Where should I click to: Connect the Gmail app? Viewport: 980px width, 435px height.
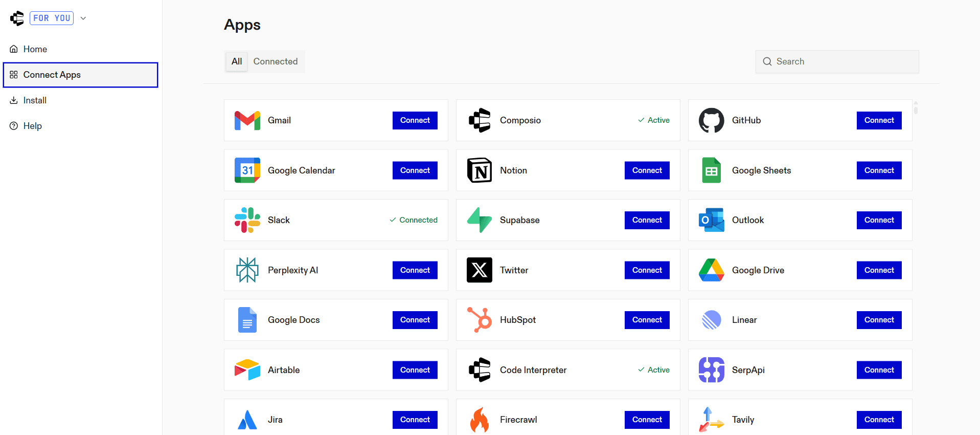415,120
